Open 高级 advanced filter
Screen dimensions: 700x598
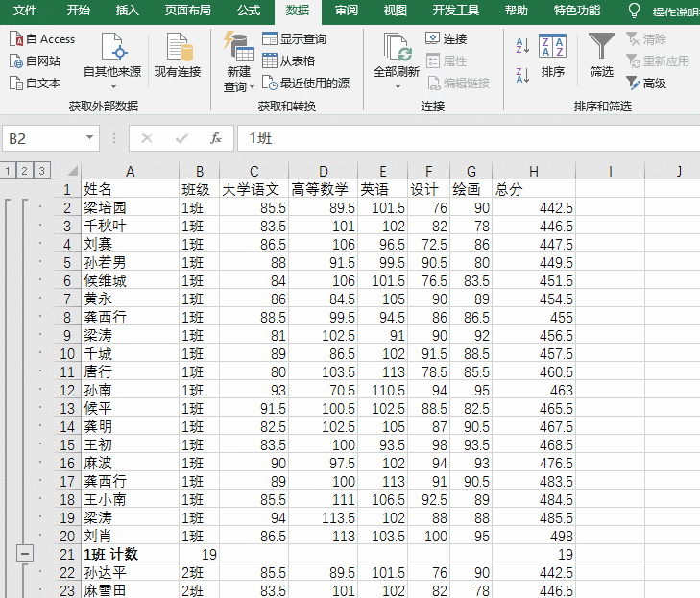[x=646, y=83]
